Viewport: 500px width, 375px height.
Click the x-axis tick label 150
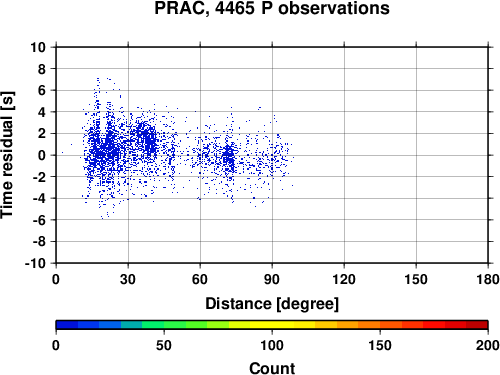(416, 279)
